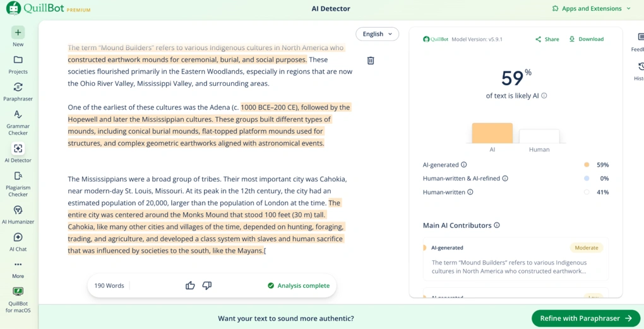Click the 59% score text

[516, 78]
